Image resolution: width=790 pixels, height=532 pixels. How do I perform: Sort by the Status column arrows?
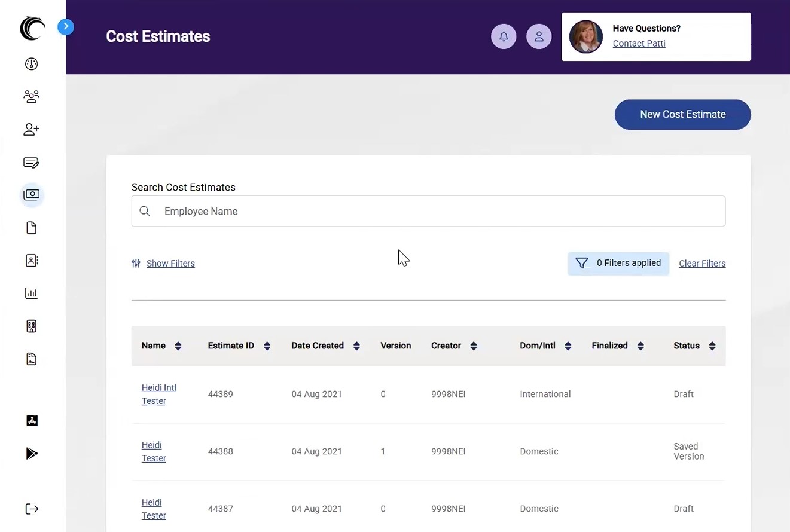point(712,346)
